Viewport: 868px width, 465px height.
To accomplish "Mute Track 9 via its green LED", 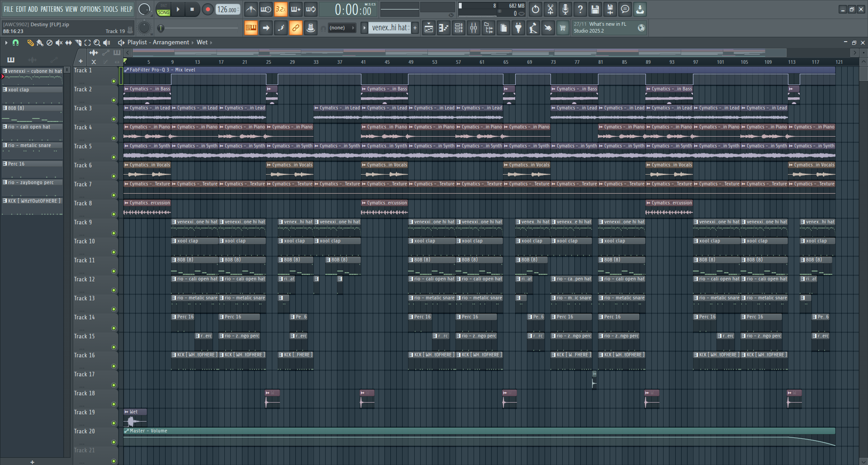I will (x=114, y=233).
